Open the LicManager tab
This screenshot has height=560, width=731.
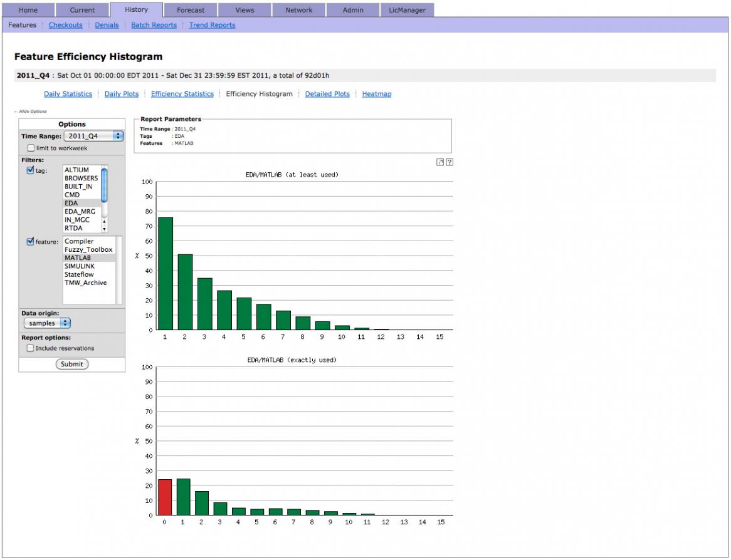pyautogui.click(x=407, y=10)
